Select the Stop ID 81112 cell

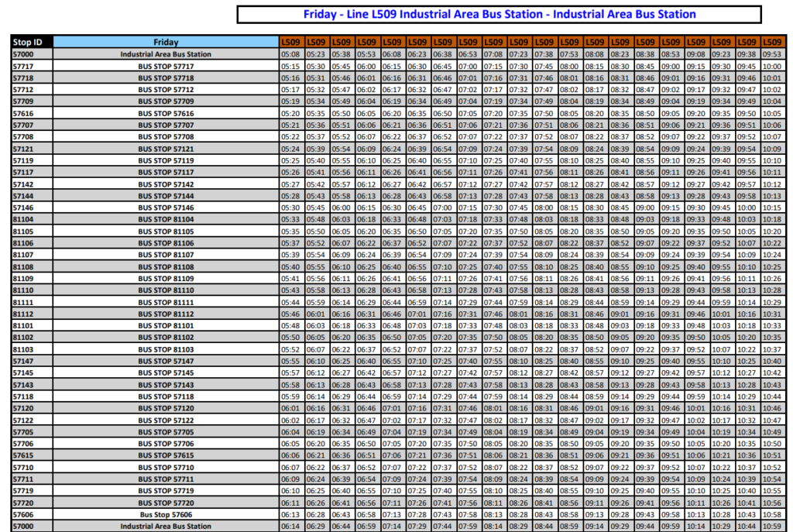27,314
